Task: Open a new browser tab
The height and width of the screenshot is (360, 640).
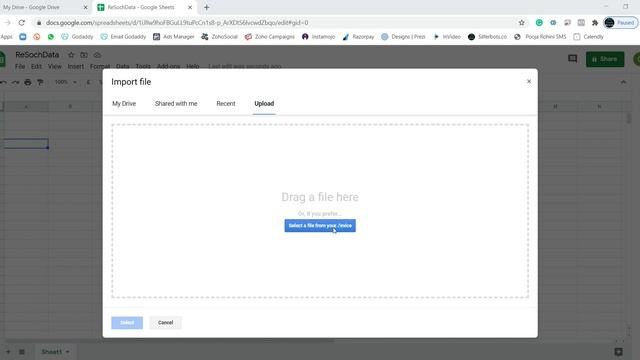Action: [x=207, y=7]
